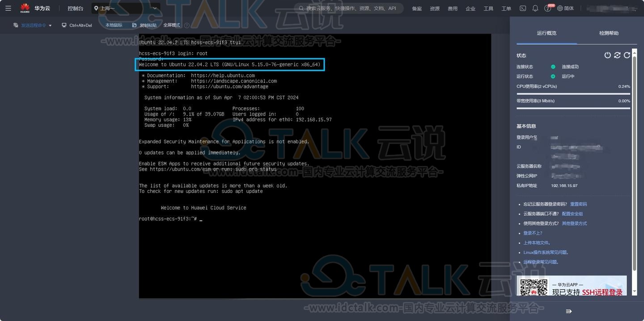Click the green 运行中 status indicator

[x=553, y=77]
